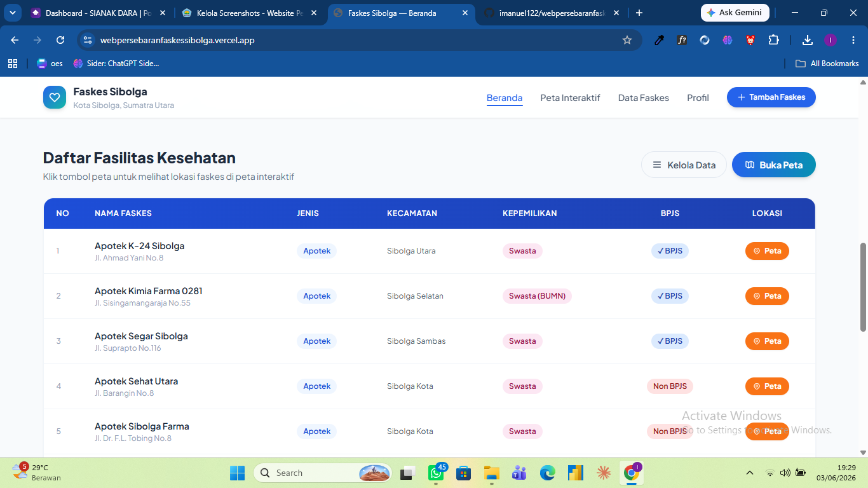The width and height of the screenshot is (868, 488).
Task: Click the Buka Peta button
Action: pos(773,165)
